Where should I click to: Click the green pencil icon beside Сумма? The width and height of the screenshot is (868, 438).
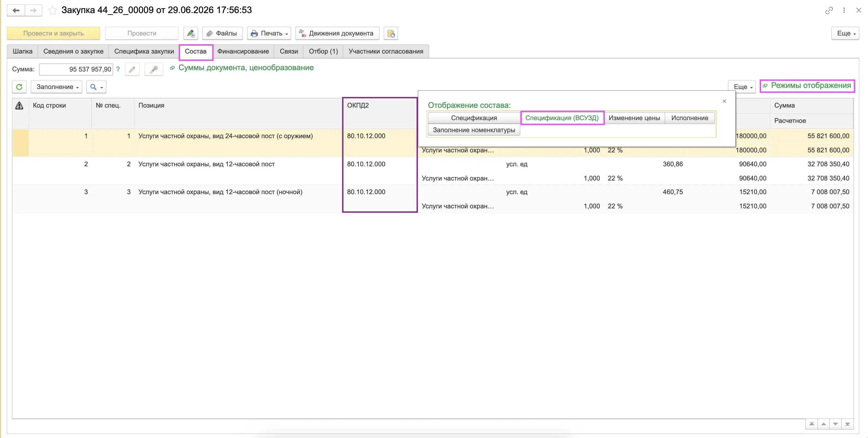point(132,69)
